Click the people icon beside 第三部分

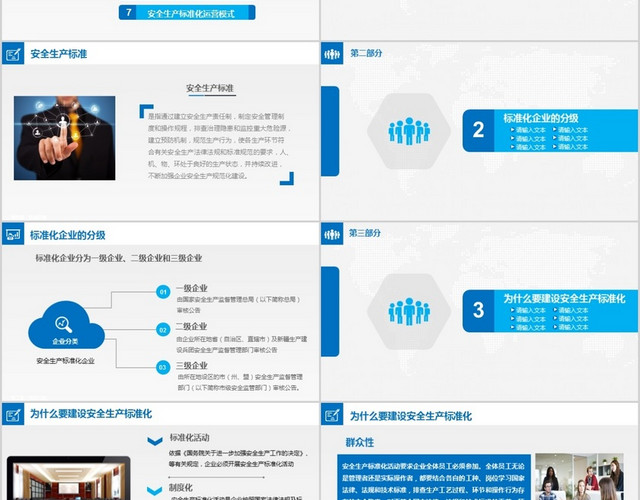coord(332,234)
